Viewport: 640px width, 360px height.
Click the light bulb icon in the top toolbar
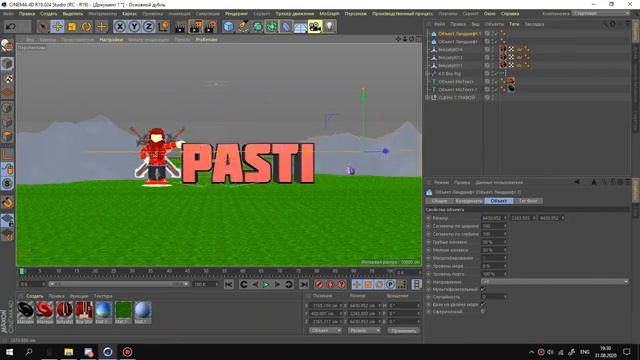pos(329,27)
